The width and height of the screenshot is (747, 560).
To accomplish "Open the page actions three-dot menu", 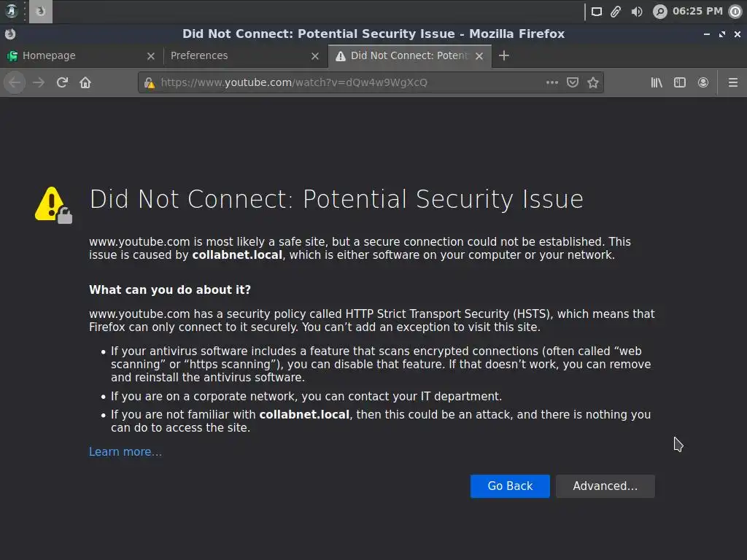I will (x=552, y=82).
